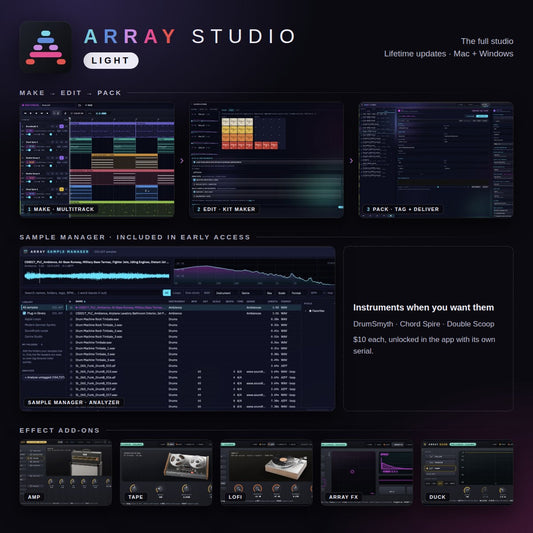Click the first yellow pad in Kit Maker grid
The image size is (533, 533).
(x=225, y=130)
